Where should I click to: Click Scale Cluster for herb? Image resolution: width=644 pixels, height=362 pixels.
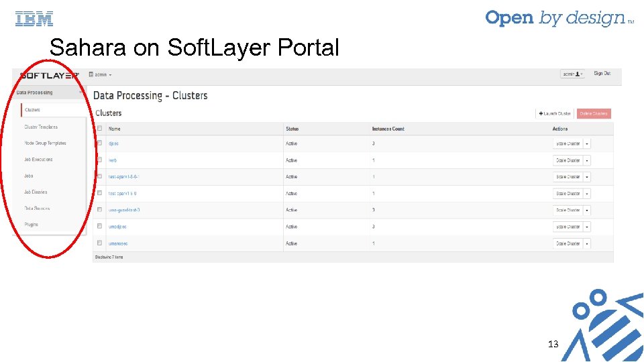point(568,160)
